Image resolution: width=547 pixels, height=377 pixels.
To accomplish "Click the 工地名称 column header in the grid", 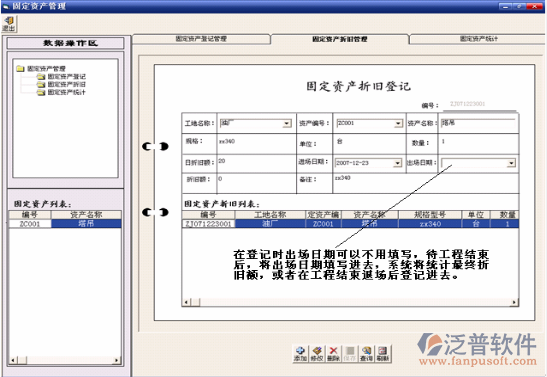I will [x=270, y=215].
